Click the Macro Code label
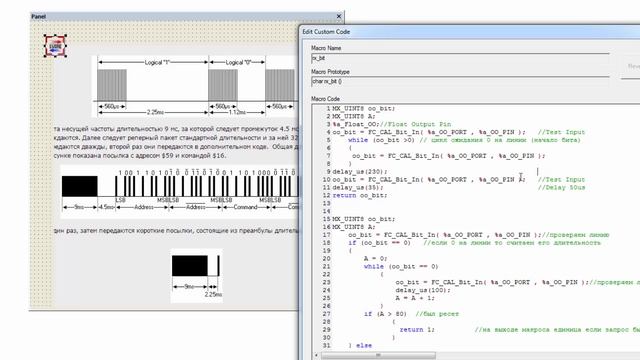The width and height of the screenshot is (640, 360). (325, 99)
